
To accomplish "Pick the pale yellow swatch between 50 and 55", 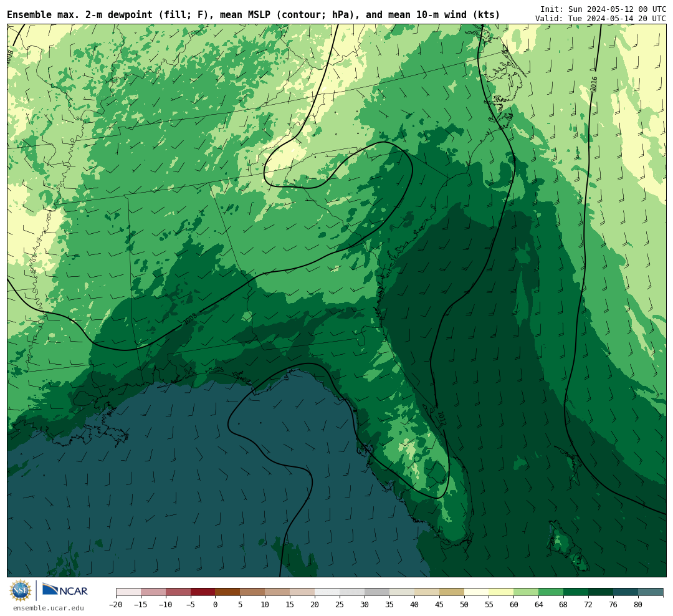I will tap(477, 592).
